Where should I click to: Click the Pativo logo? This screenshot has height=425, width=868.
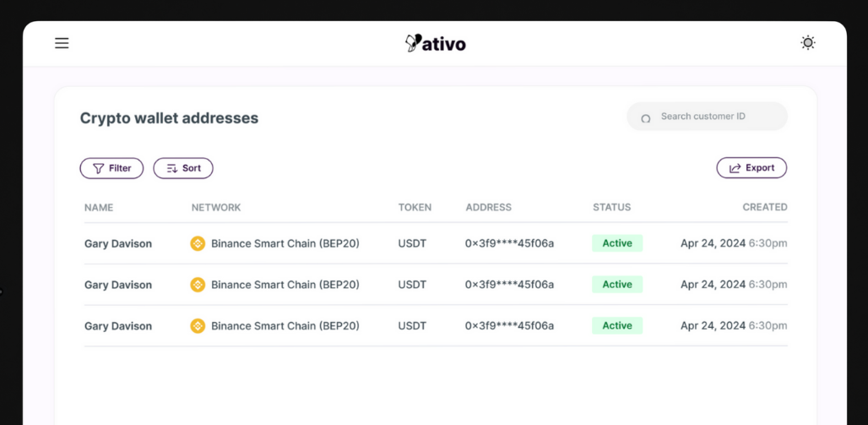(435, 42)
